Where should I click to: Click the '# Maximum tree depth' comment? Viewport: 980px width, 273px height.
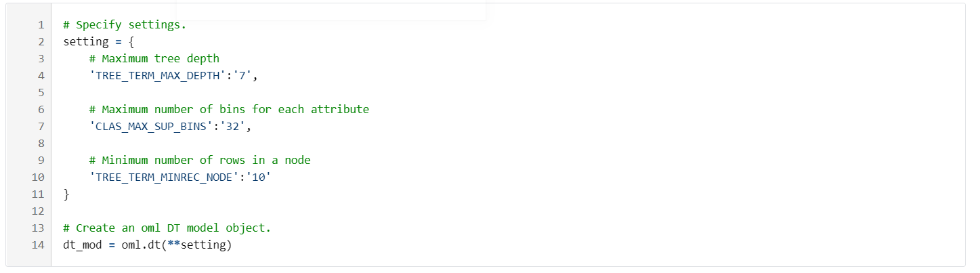click(154, 59)
